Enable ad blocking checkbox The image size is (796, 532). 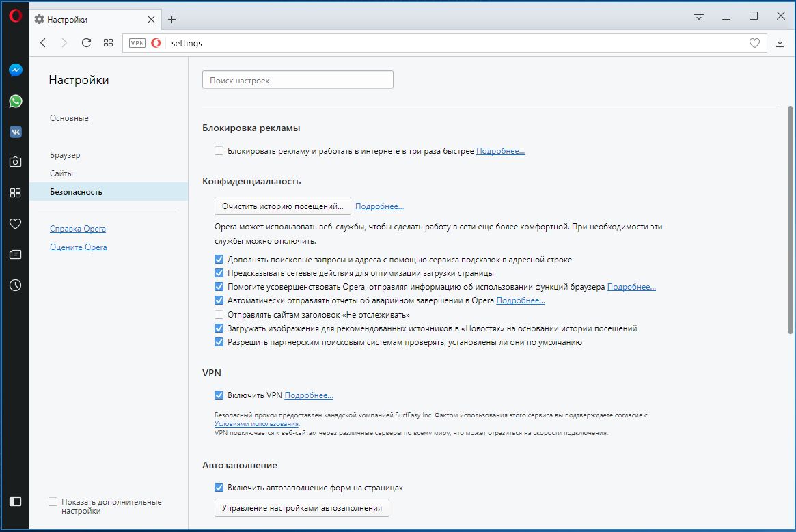click(219, 151)
